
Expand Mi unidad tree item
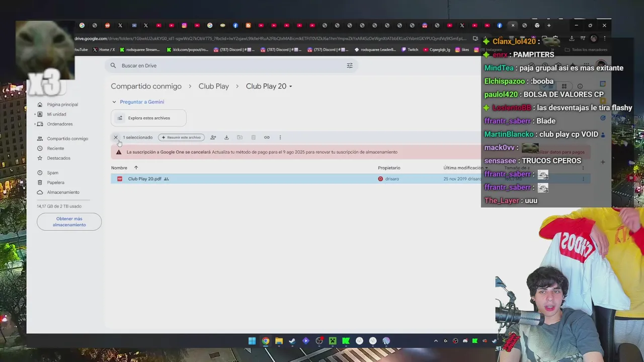(x=35, y=114)
